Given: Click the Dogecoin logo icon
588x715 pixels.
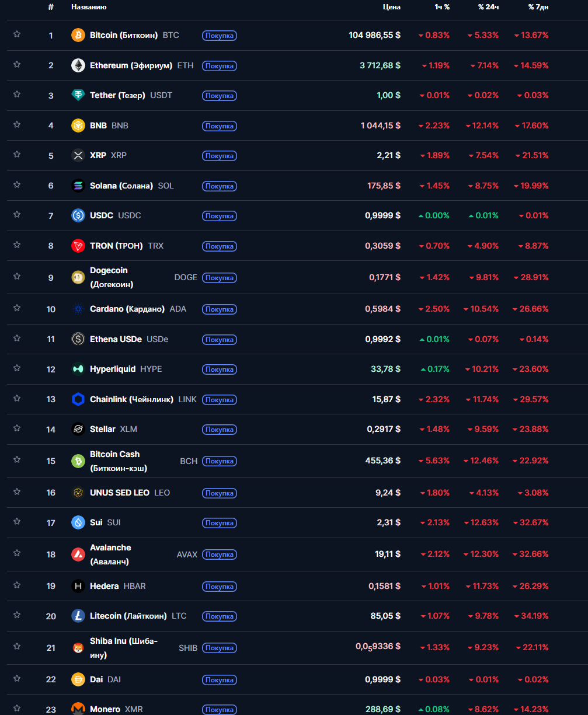Looking at the screenshot, I should 78,277.
